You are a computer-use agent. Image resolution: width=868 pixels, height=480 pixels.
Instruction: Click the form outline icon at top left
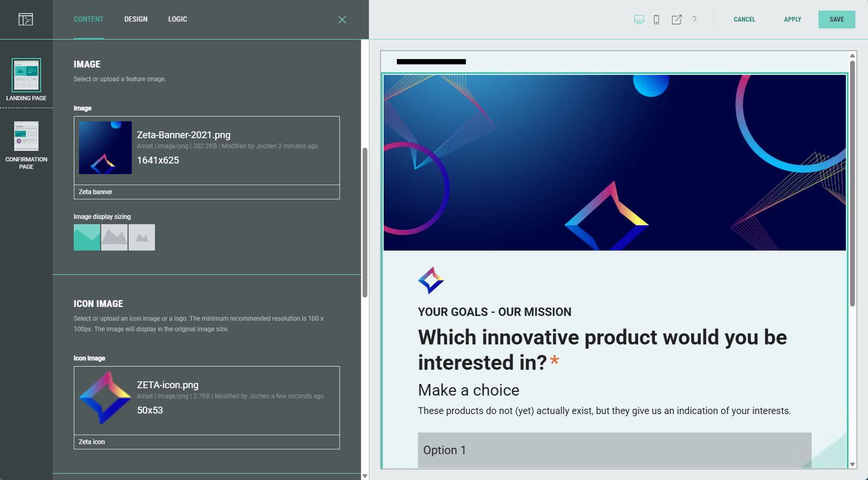tap(25, 20)
